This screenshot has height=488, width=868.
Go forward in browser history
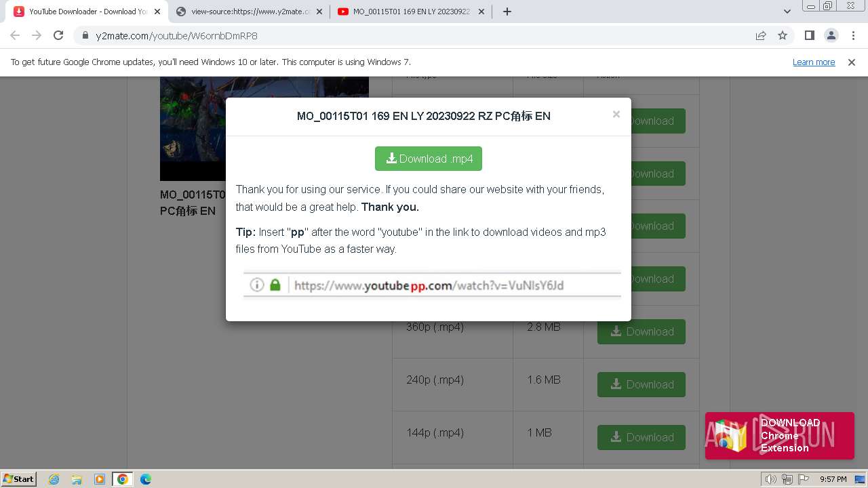(x=37, y=35)
